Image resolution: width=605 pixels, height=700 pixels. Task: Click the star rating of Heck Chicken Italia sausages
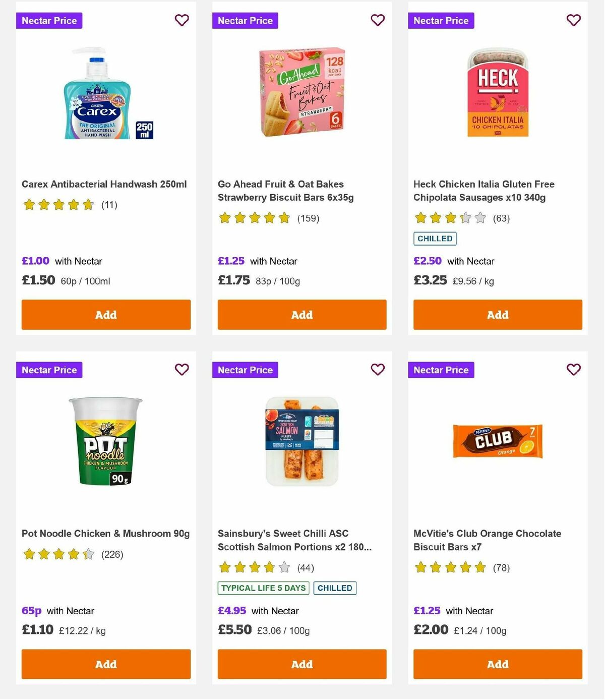click(x=450, y=218)
